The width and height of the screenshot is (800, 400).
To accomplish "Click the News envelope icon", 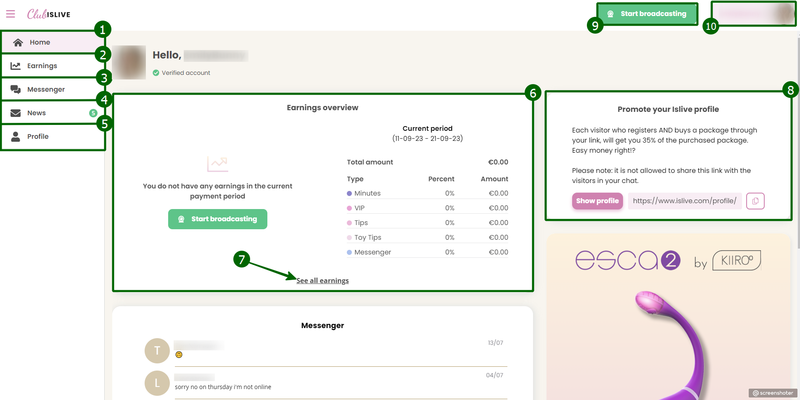I will 15,113.
